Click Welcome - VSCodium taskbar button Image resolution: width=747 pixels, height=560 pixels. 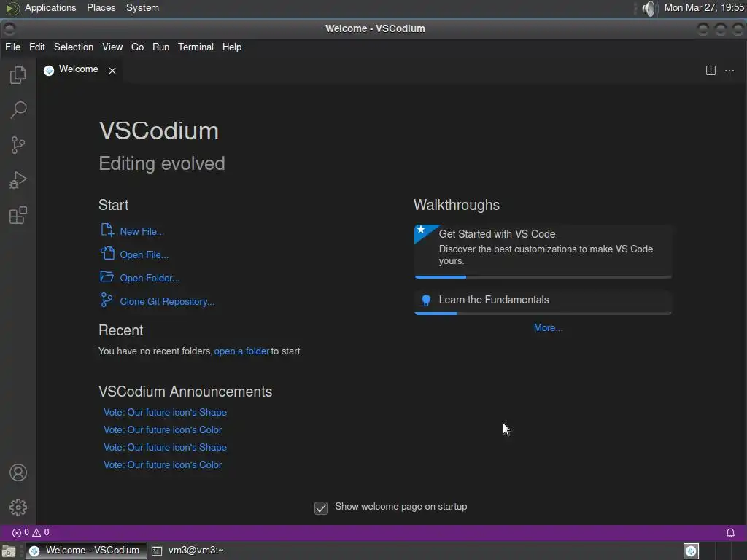[86, 551]
